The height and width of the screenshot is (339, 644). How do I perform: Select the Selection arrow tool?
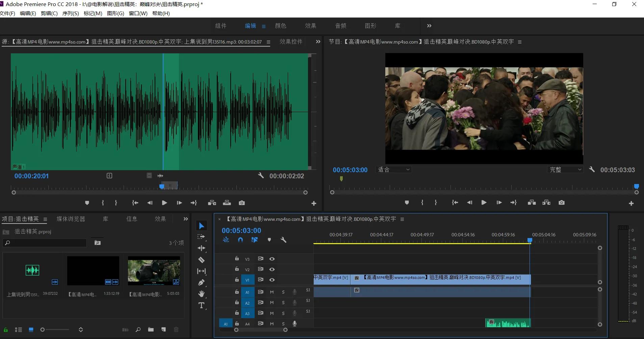click(202, 226)
